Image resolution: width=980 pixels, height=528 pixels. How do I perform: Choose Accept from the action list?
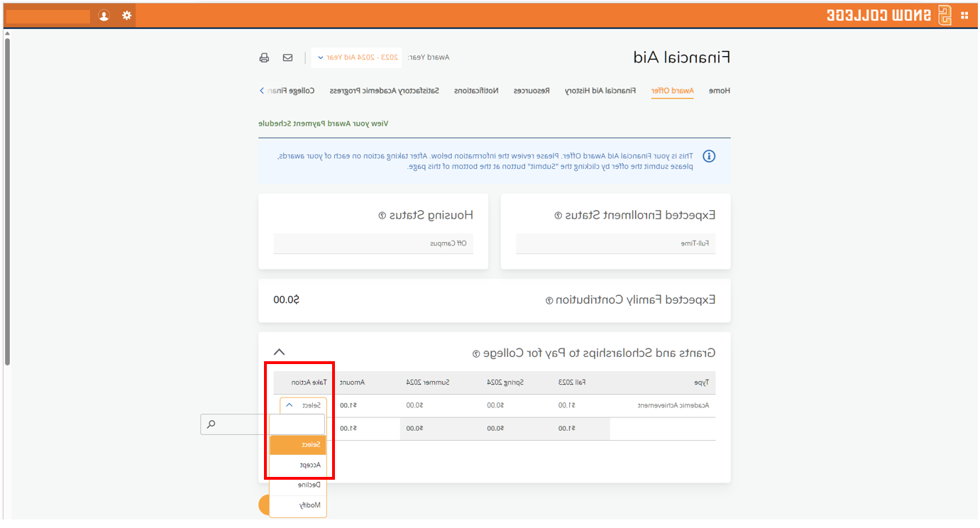298,465
